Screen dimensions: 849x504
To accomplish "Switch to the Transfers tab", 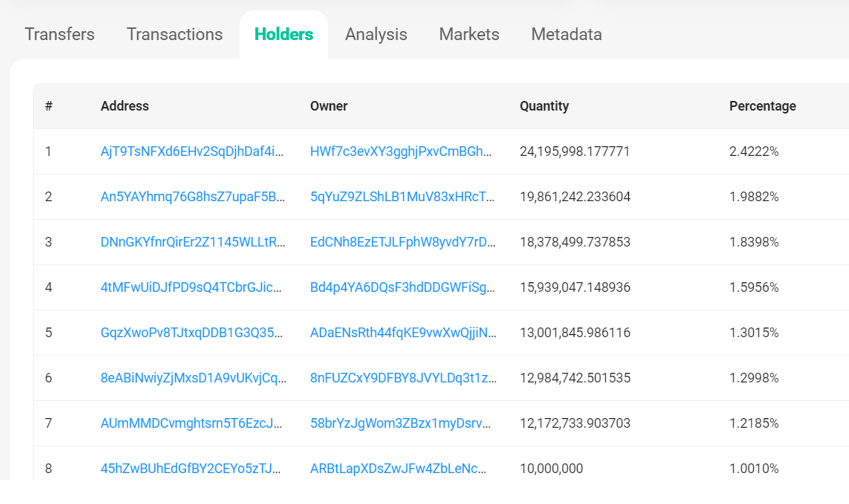I will pos(59,34).
